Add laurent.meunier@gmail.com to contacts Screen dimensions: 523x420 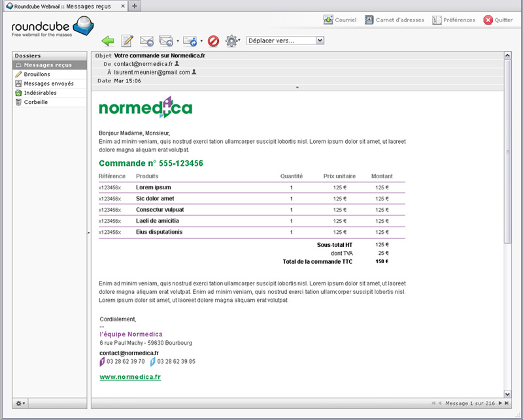(x=194, y=72)
